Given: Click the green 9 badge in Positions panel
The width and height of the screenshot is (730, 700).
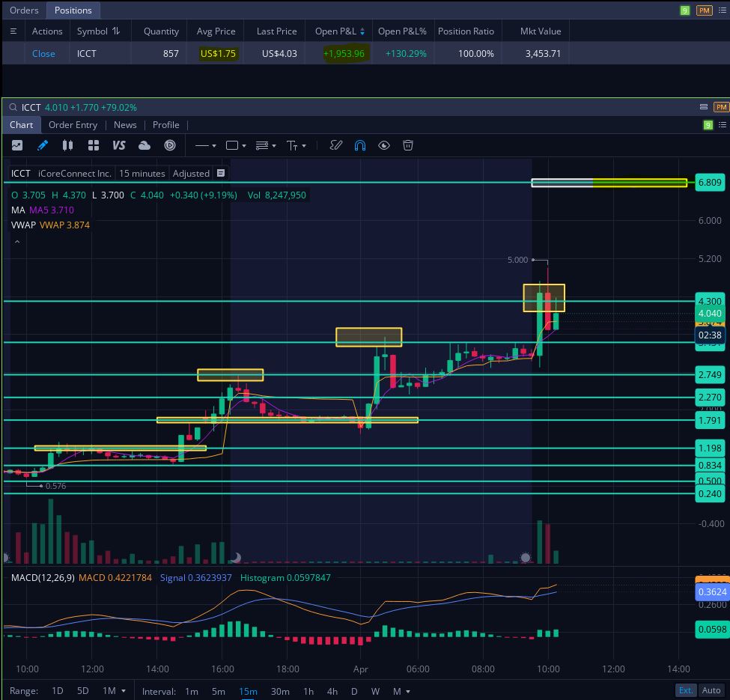Looking at the screenshot, I should [x=685, y=10].
